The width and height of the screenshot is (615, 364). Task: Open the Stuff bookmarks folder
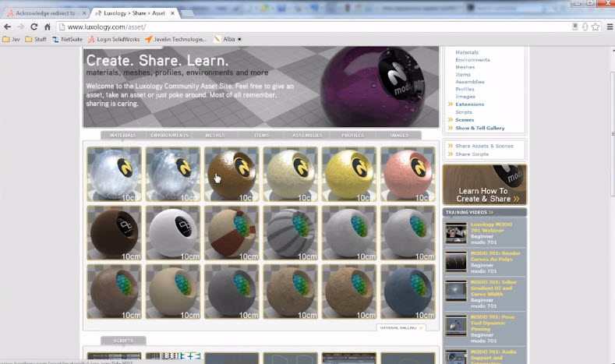pyautogui.click(x=36, y=39)
